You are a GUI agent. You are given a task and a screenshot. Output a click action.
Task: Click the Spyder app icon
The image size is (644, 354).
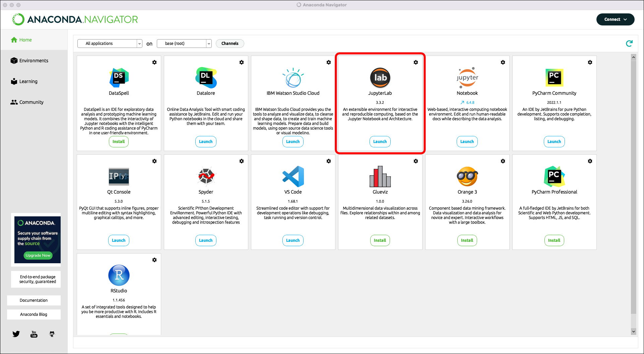(206, 176)
